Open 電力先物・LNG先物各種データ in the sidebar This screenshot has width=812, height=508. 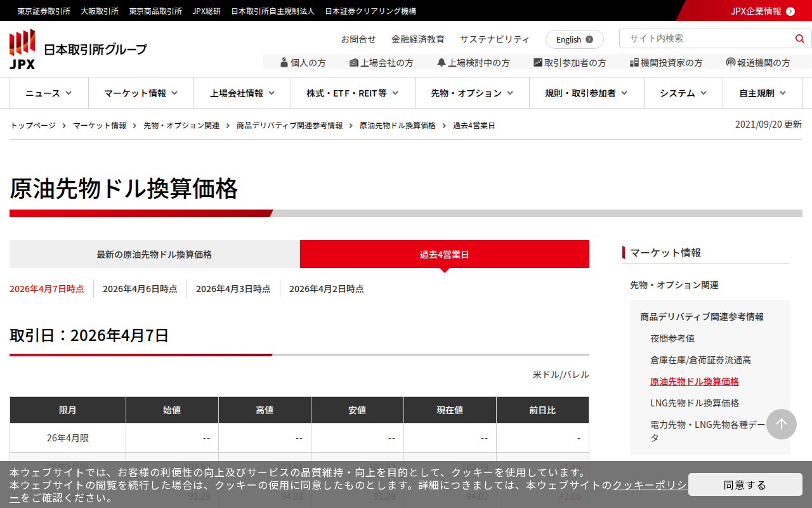pos(708,431)
